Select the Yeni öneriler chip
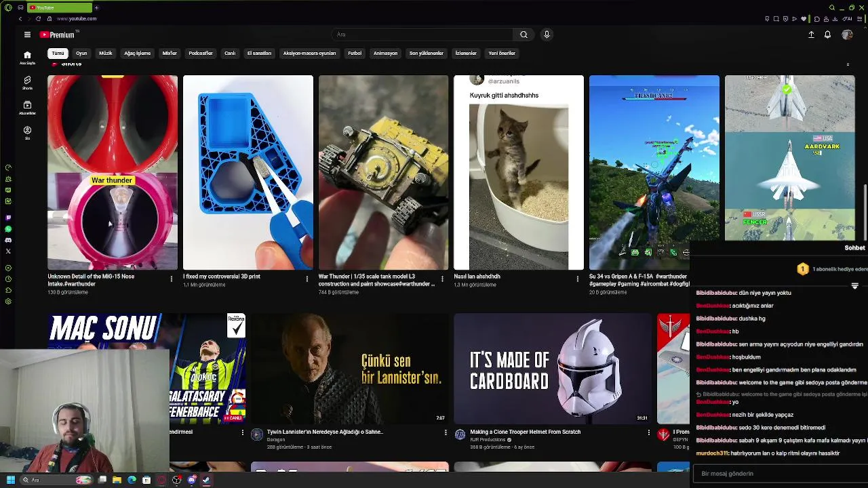This screenshot has height=488, width=868. [x=502, y=53]
